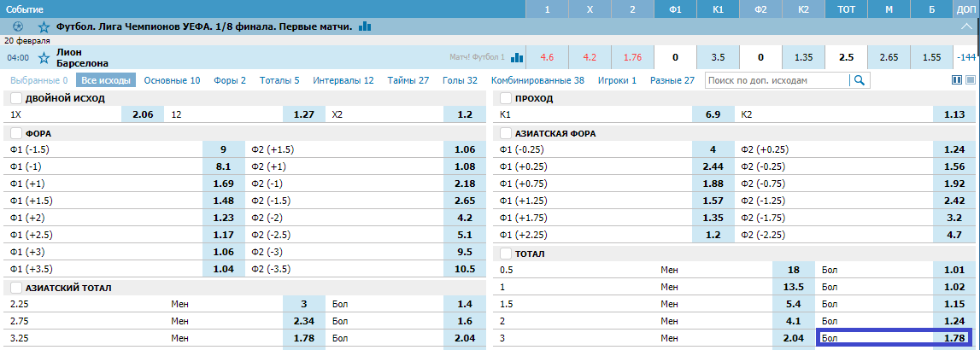Open the Комбинированные 38 tab
The image size is (980, 350).
(x=537, y=80)
